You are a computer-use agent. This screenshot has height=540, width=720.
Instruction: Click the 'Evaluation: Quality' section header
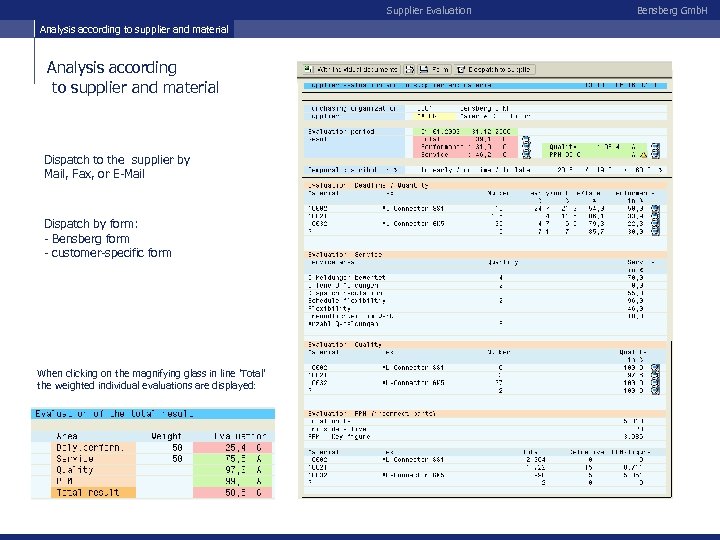pos(484,344)
